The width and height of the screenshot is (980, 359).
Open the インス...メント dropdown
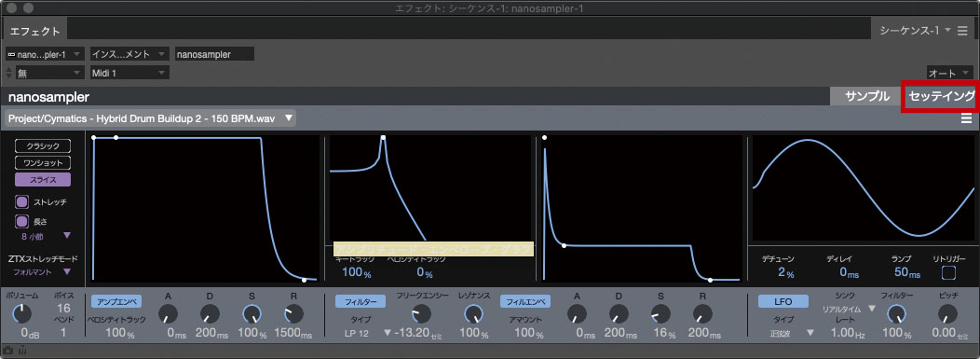pyautogui.click(x=129, y=54)
